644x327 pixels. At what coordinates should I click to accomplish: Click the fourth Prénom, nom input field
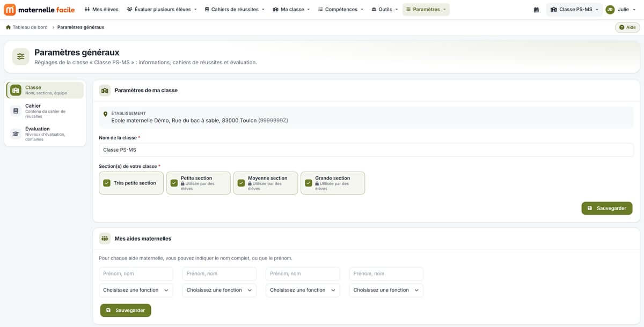[386, 273]
